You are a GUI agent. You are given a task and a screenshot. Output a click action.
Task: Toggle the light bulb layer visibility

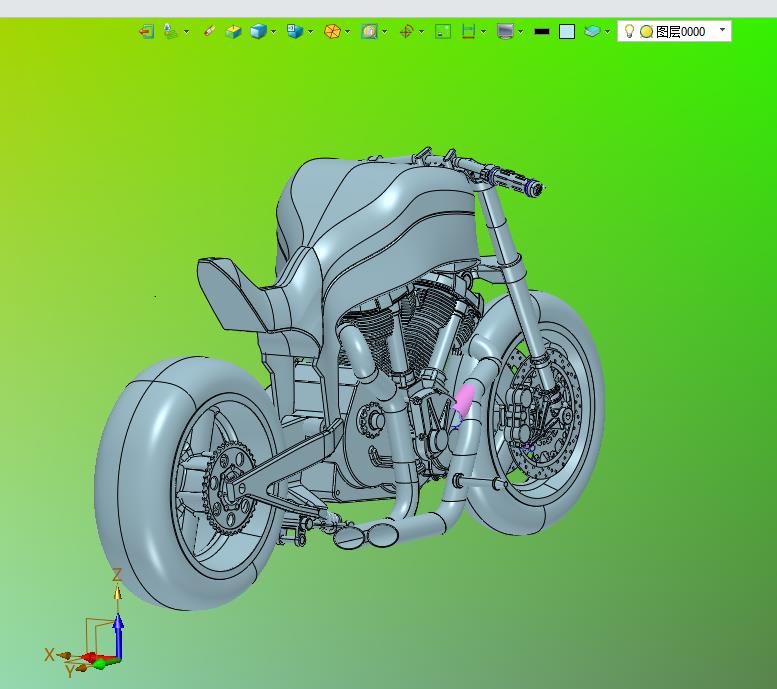[629, 31]
